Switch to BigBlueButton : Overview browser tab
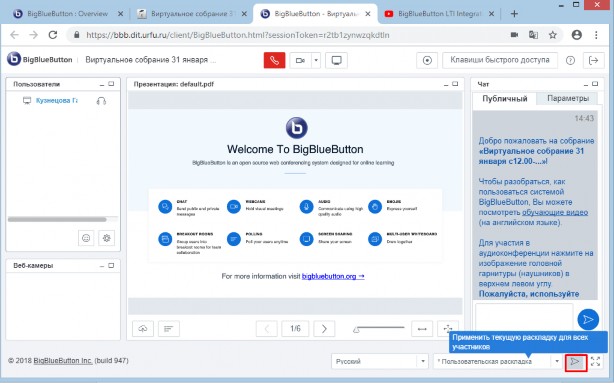The width and height of the screenshot is (614, 383). coord(67,14)
